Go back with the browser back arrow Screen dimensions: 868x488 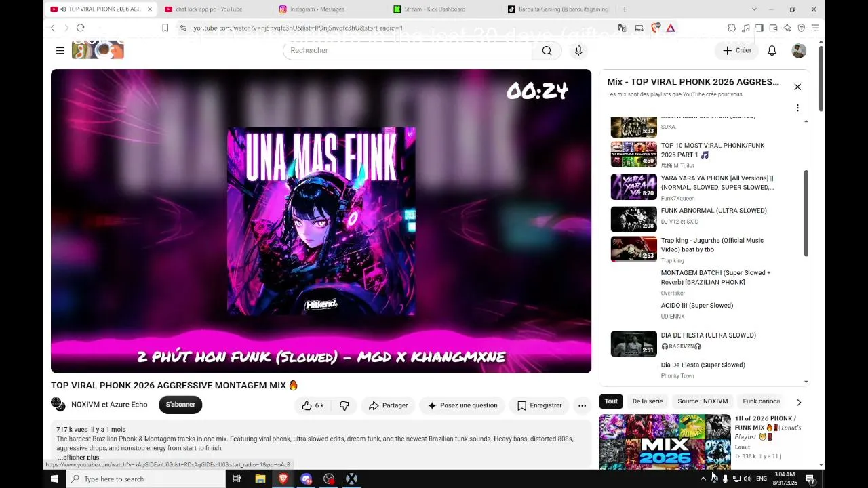[x=53, y=28]
